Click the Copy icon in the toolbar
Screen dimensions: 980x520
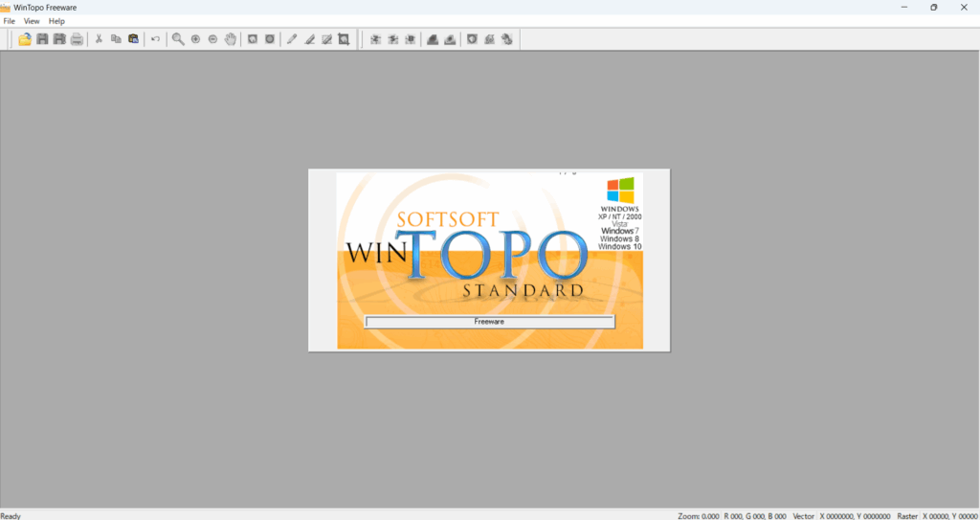pos(116,39)
